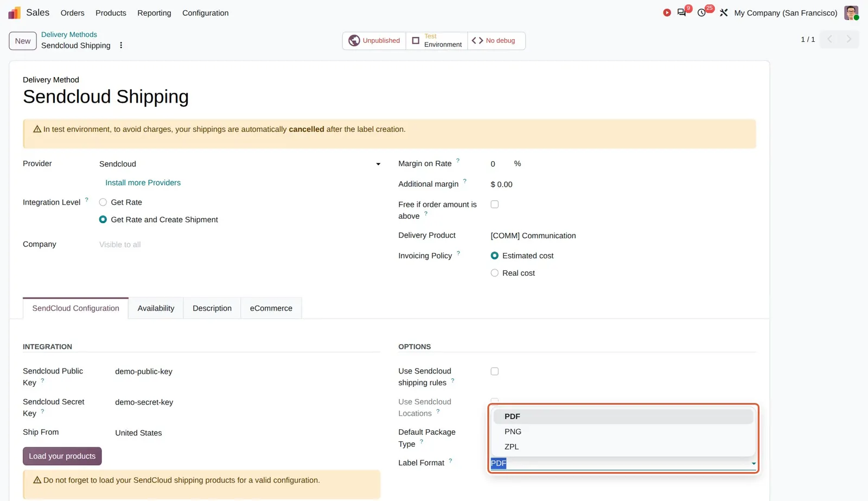Image resolution: width=868 pixels, height=501 pixels.
Task: Switch to the eCommerce tab
Action: tap(271, 308)
